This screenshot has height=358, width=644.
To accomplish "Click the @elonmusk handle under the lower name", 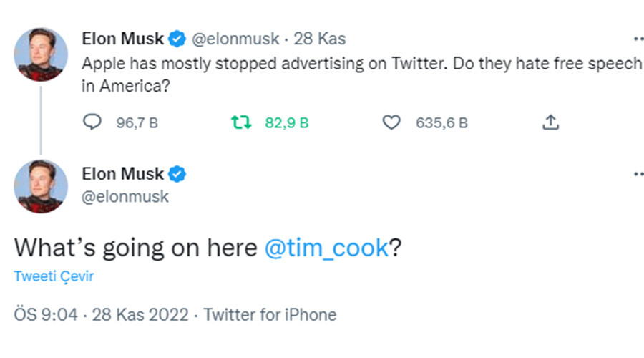I will point(125,196).
